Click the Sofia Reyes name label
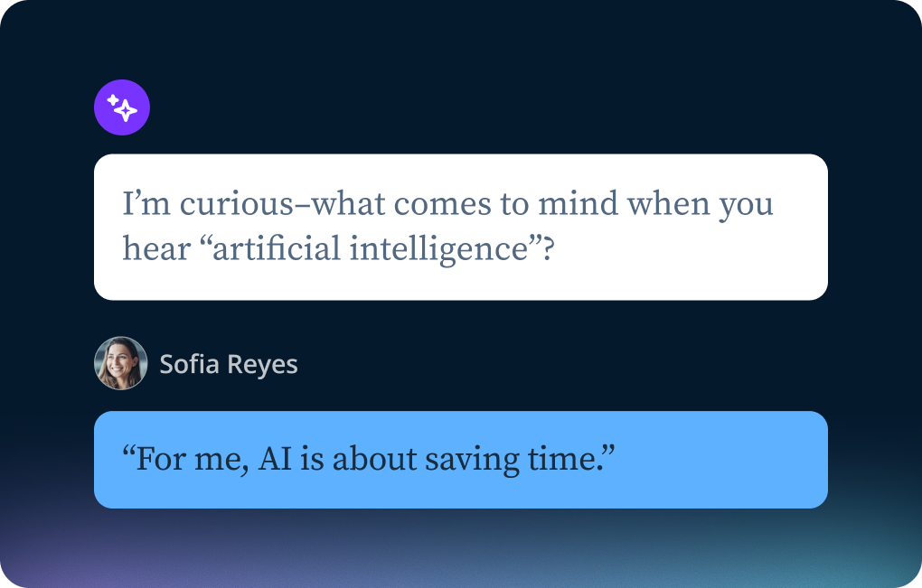This screenshot has height=588, width=922. (228, 364)
